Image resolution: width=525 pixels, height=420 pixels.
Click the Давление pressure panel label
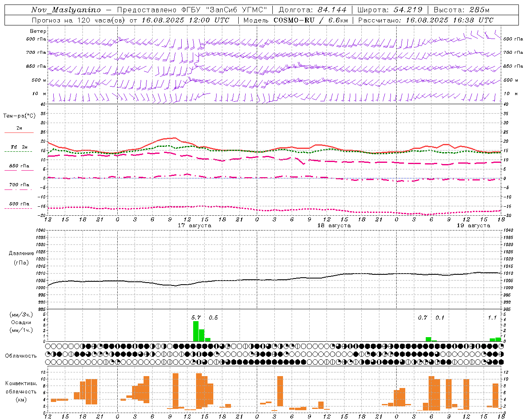point(21,253)
